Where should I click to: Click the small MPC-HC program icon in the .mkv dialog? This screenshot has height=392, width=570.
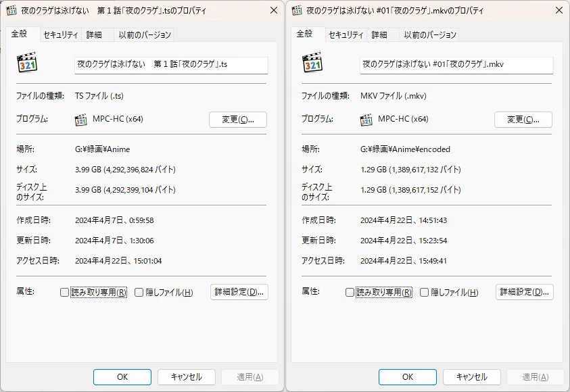point(366,120)
